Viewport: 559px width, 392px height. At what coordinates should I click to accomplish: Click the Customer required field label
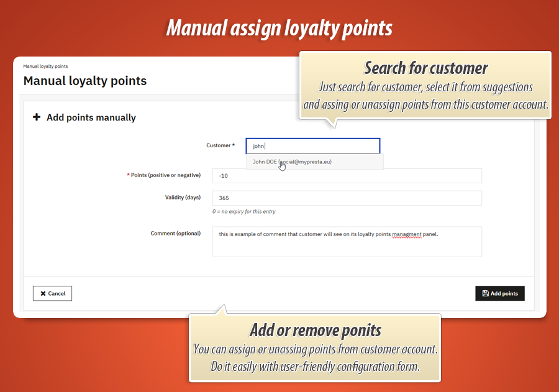[x=221, y=145]
